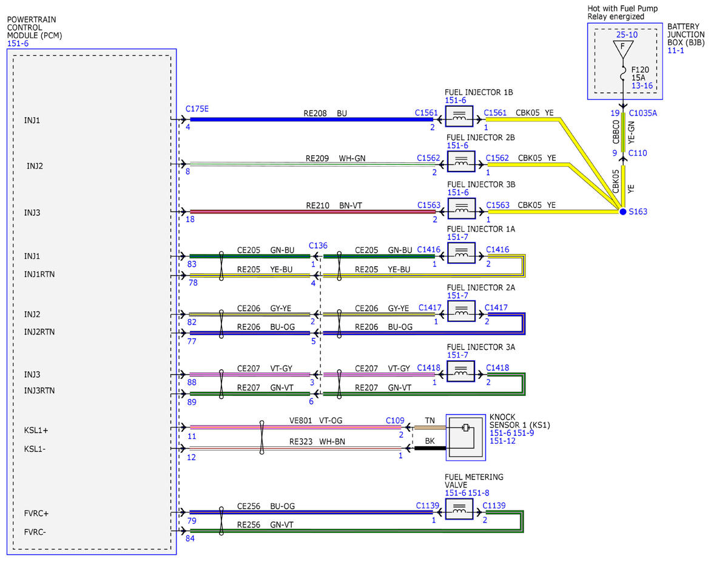Click the C175E connector reference
This screenshot has height=562, width=728.
pyautogui.click(x=197, y=109)
